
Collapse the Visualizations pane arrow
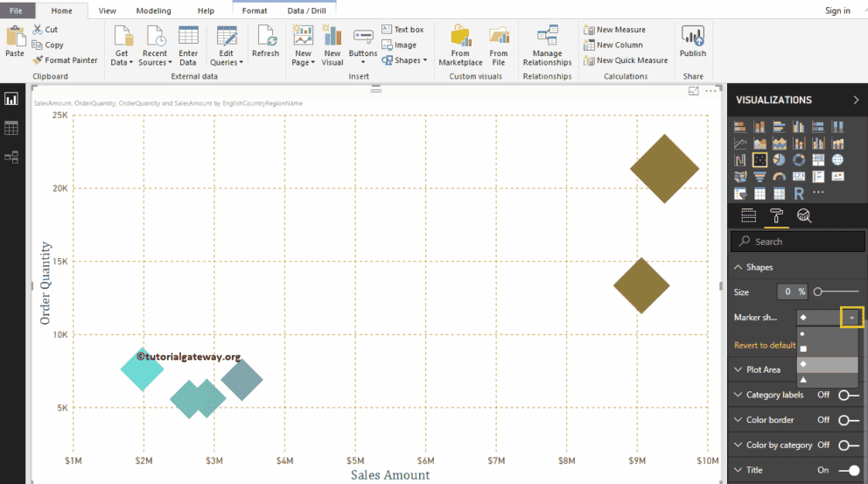[856, 100]
